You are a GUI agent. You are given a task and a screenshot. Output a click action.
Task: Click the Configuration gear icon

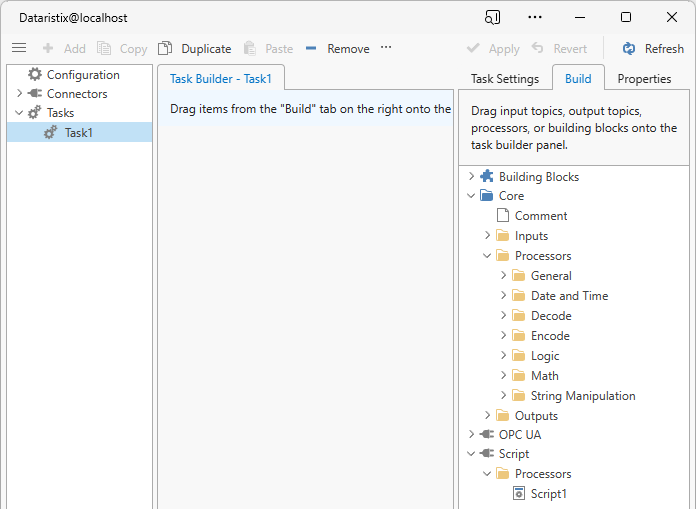35,75
